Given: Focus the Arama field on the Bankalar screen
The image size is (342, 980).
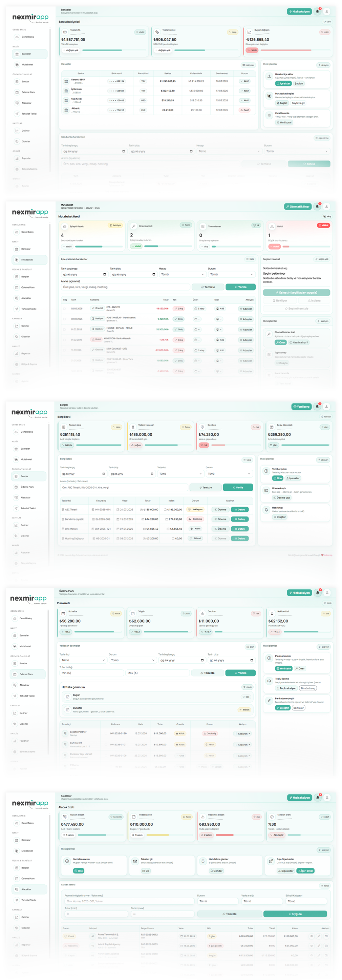Looking at the screenshot, I should [x=150, y=164].
